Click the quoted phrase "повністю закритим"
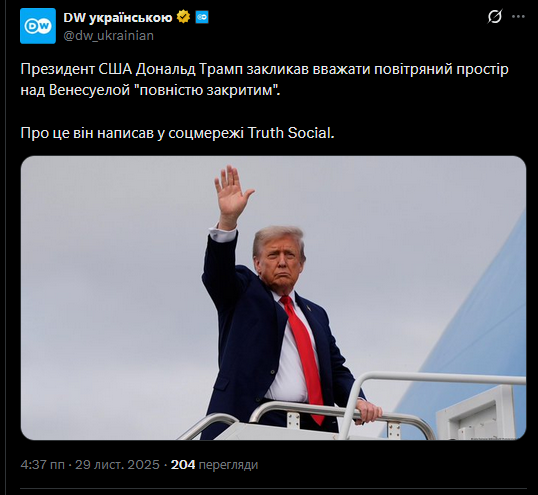 click(208, 91)
